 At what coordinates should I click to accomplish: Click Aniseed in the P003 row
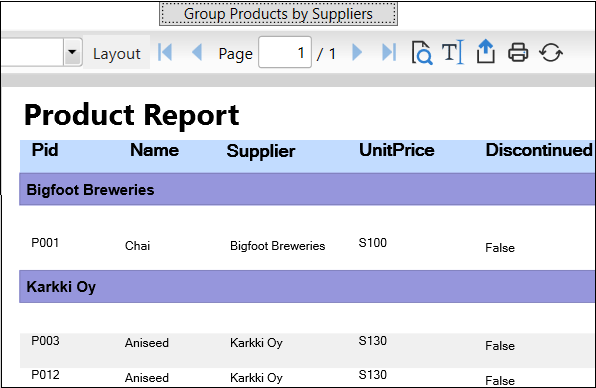coord(147,343)
